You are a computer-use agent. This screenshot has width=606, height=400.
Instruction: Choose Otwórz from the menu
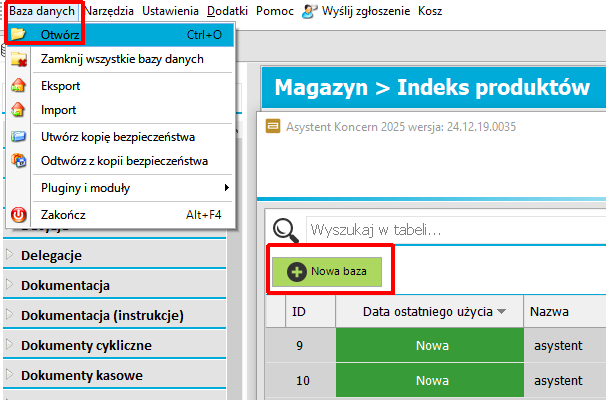[120, 35]
